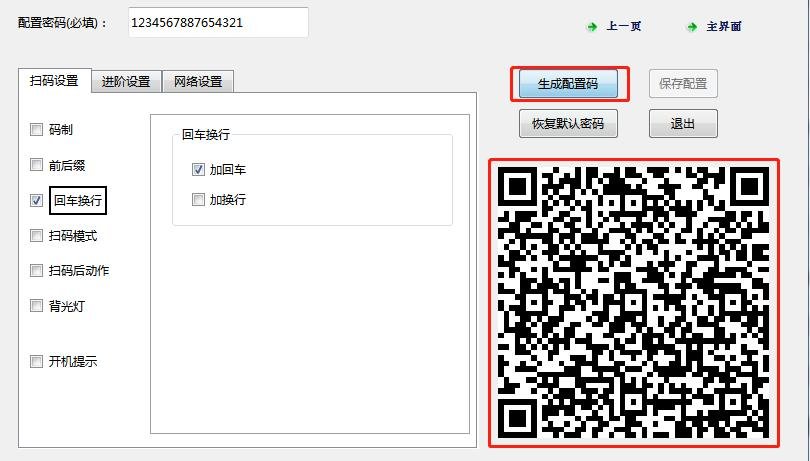810x461 pixels.
Task: Go back via the 上一页 link
Action: (x=624, y=26)
